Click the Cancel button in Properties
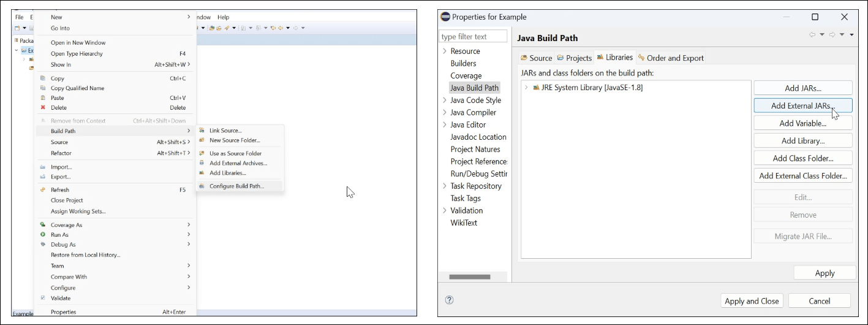The height and width of the screenshot is (325, 868). pyautogui.click(x=819, y=300)
